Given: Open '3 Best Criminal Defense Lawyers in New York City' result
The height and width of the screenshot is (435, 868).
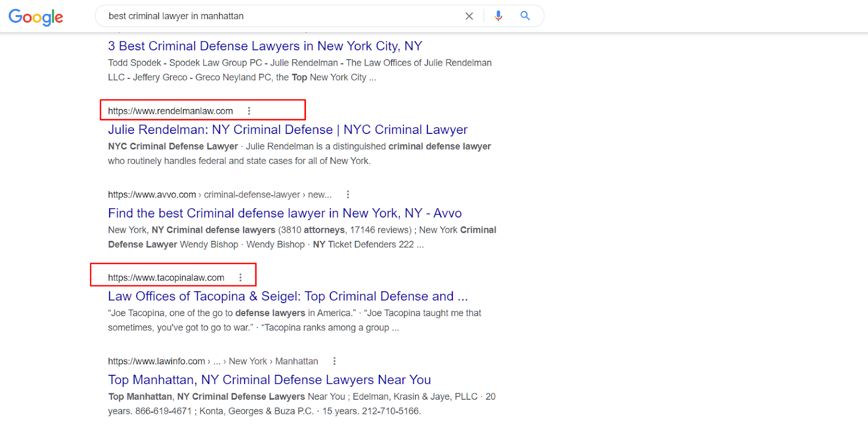Looking at the screenshot, I should 265,46.
